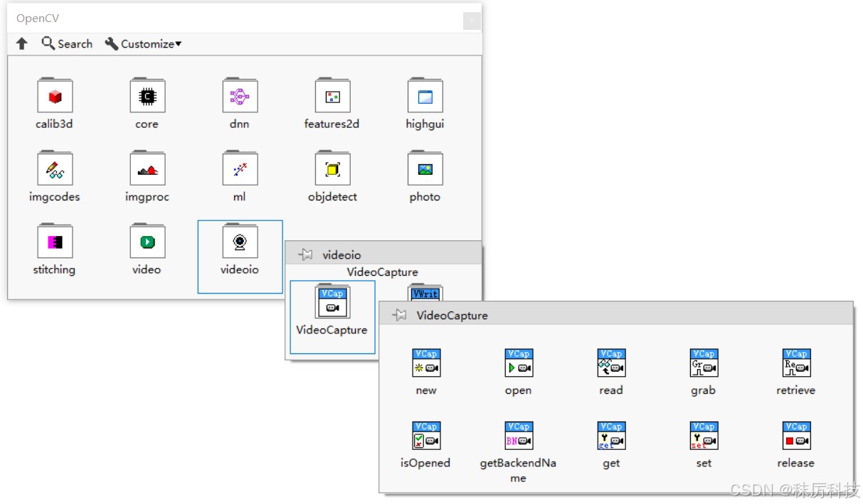Open the videoio palette folder

[240, 242]
